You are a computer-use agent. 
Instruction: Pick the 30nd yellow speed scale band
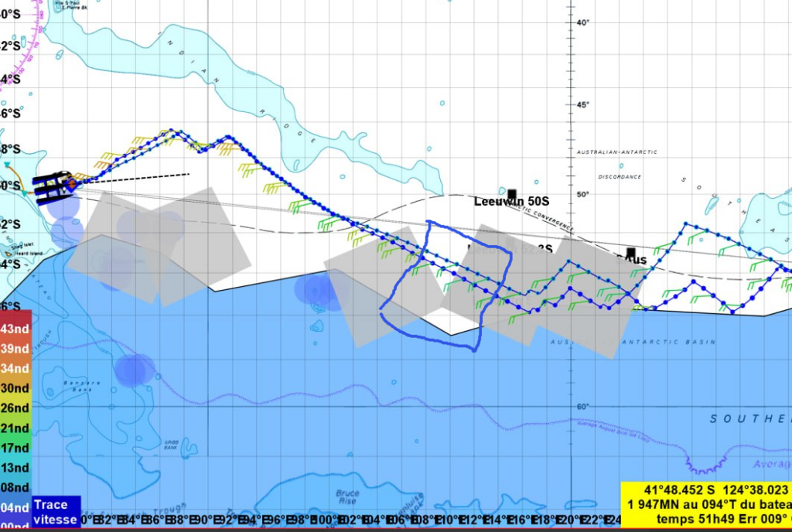[15, 388]
